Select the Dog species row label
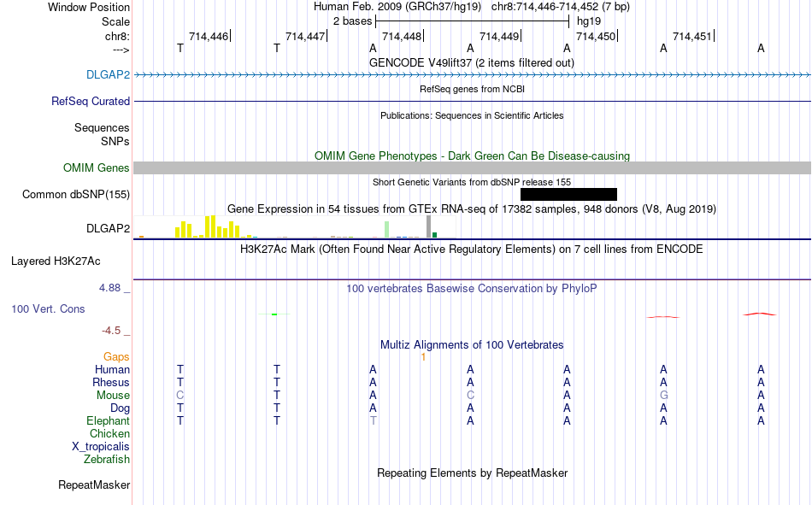812x505 pixels. pyautogui.click(x=120, y=408)
